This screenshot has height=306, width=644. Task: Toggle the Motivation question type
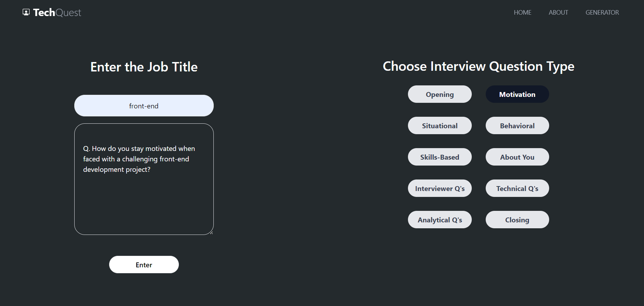click(517, 94)
